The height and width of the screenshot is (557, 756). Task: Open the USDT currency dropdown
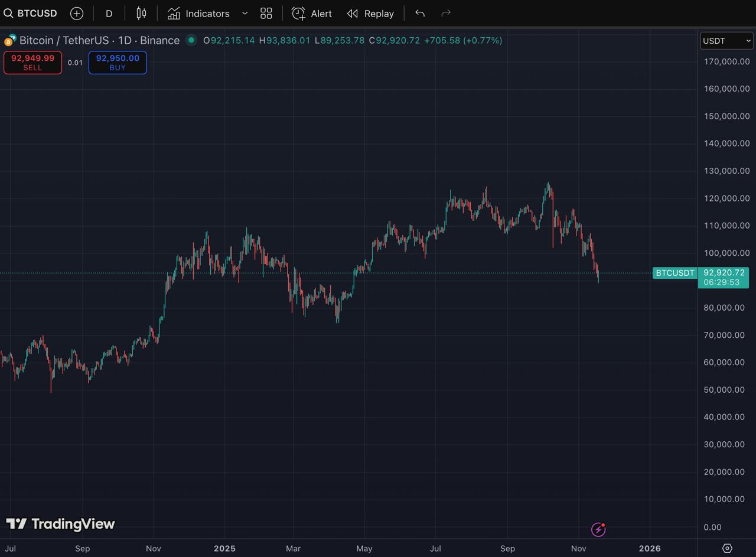click(x=726, y=41)
